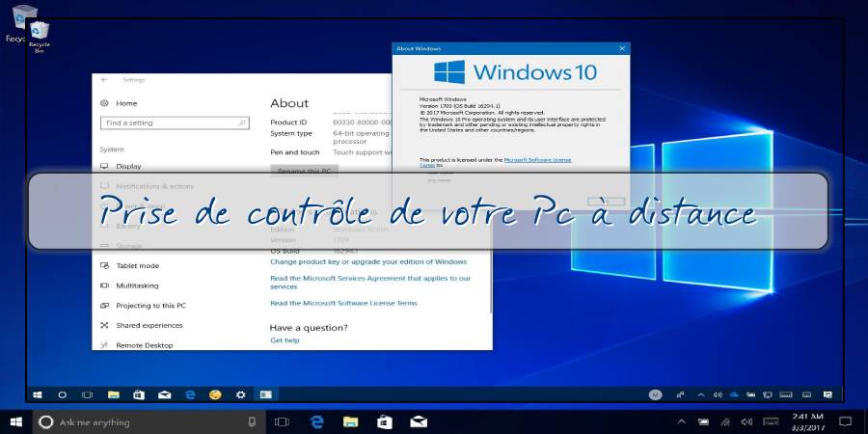Show hidden icons on the host taskbar tray
This screenshot has height=434, width=868.
(x=682, y=421)
